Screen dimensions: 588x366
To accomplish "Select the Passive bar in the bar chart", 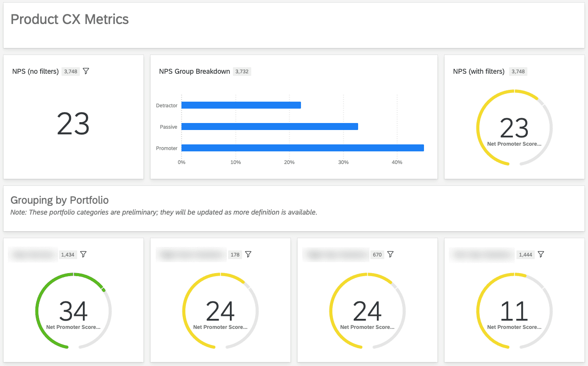I will pos(268,127).
